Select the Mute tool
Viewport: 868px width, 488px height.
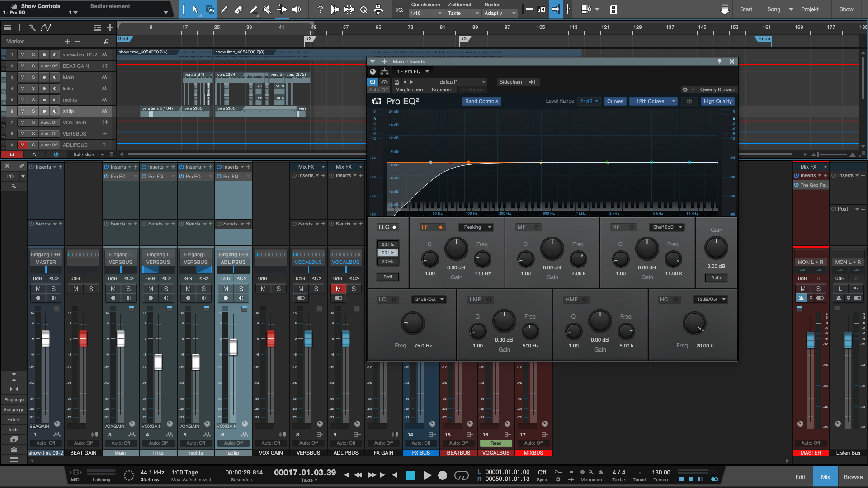(x=267, y=9)
